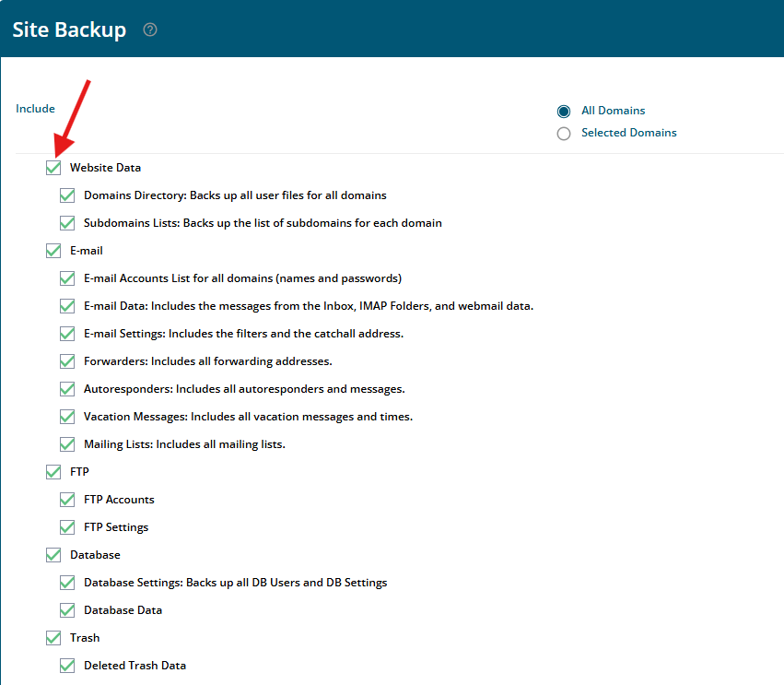This screenshot has width=784, height=685.
Task: Uncheck the Database Data checkbox
Action: click(x=67, y=610)
